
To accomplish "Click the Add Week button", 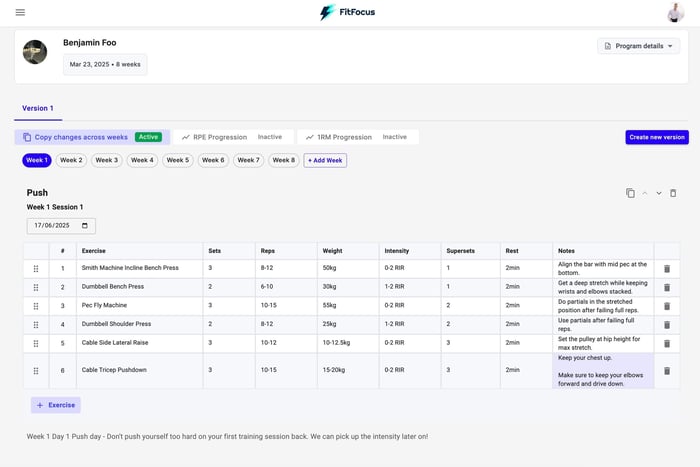I will (325, 160).
